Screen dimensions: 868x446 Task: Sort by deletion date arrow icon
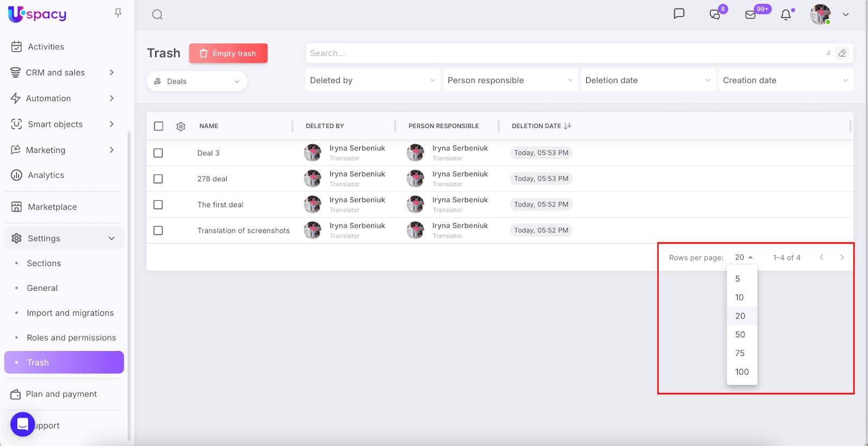point(567,126)
